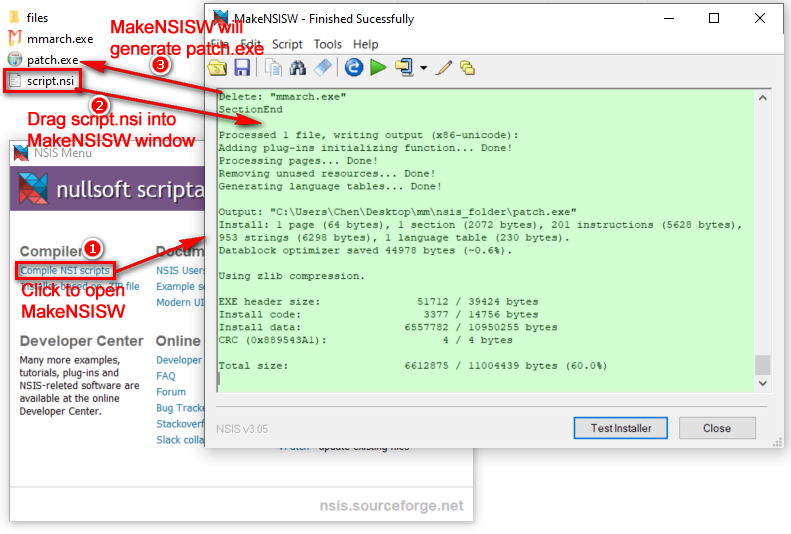Open the Compressor dropdown arrow
791x534 pixels.
423,68
